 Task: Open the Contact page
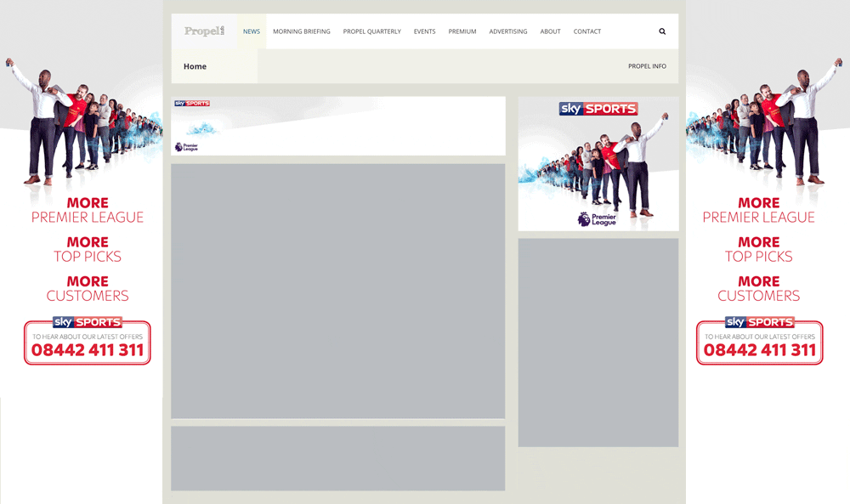587,31
